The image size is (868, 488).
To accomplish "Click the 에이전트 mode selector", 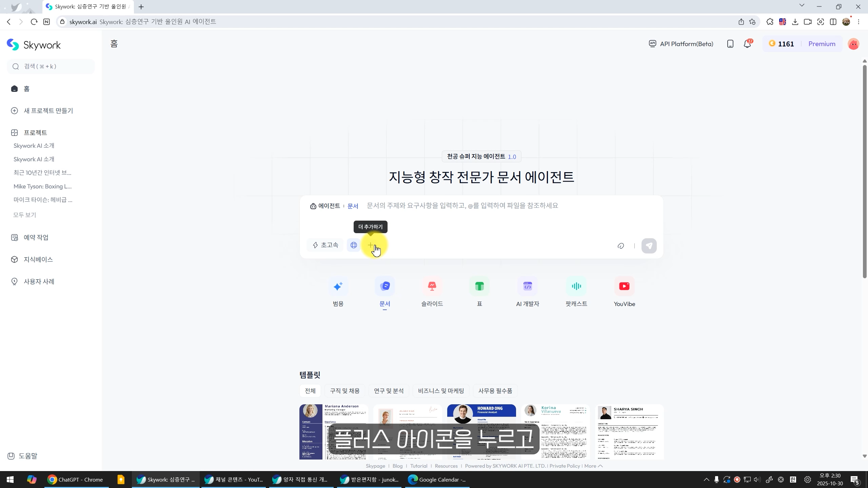I will pos(325,206).
